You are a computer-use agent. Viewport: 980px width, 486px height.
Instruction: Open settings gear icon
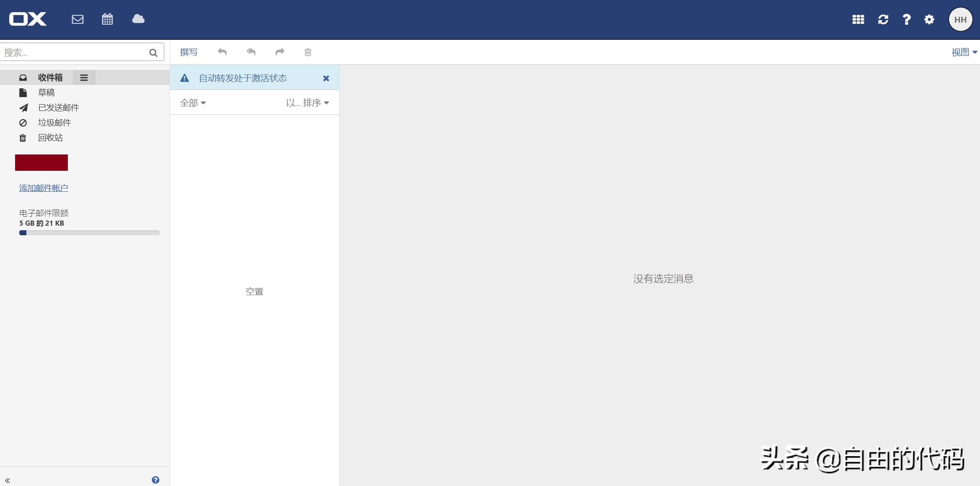click(x=929, y=20)
